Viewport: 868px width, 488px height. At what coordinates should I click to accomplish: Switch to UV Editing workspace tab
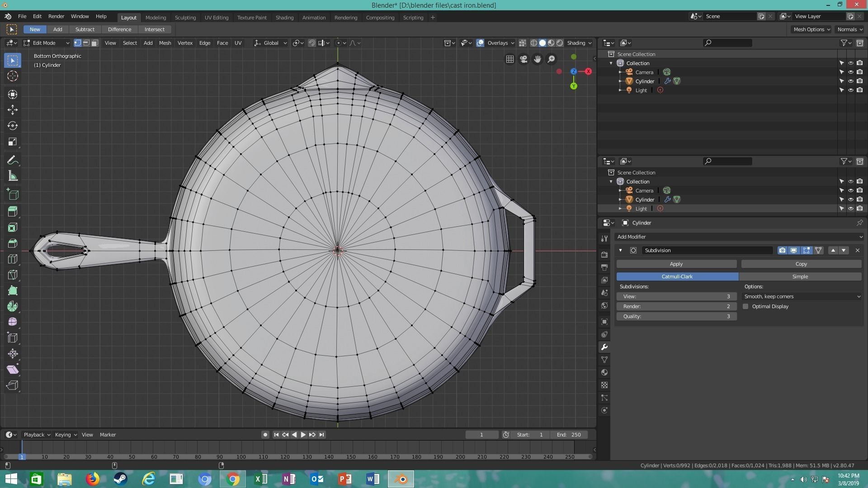217,18
